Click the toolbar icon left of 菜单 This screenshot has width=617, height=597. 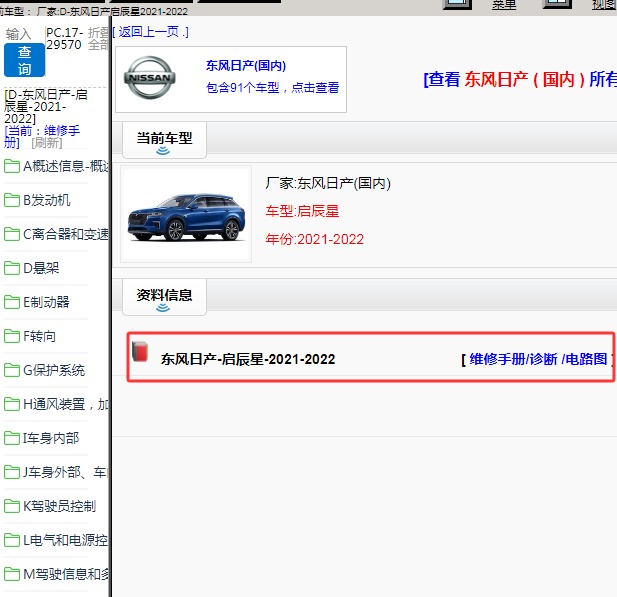coord(457,4)
